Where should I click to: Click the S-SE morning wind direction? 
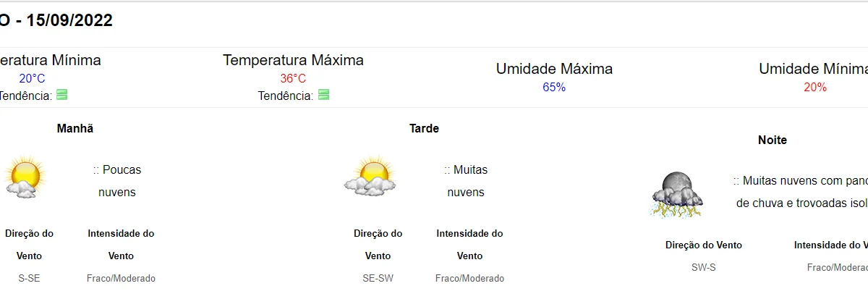coord(29,278)
